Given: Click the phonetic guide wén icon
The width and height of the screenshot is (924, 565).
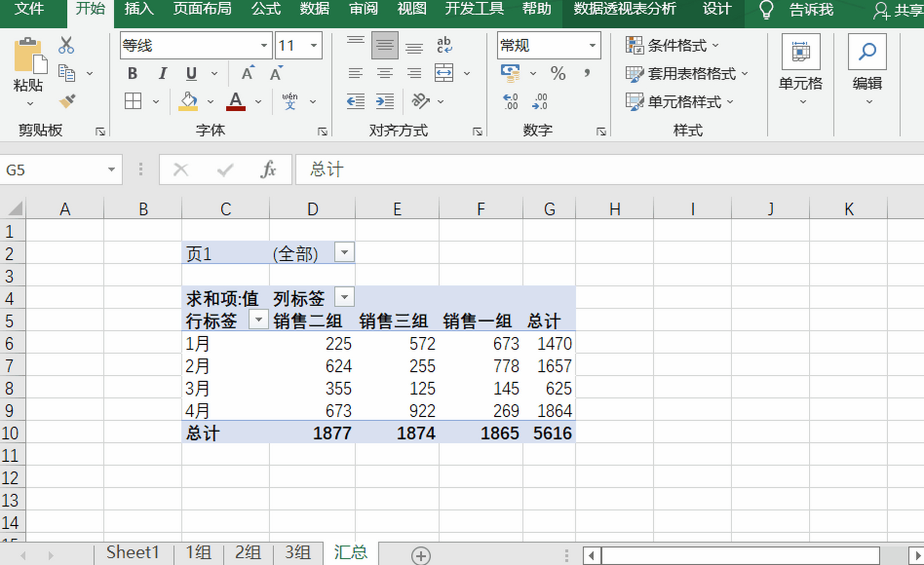Looking at the screenshot, I should click(x=290, y=102).
